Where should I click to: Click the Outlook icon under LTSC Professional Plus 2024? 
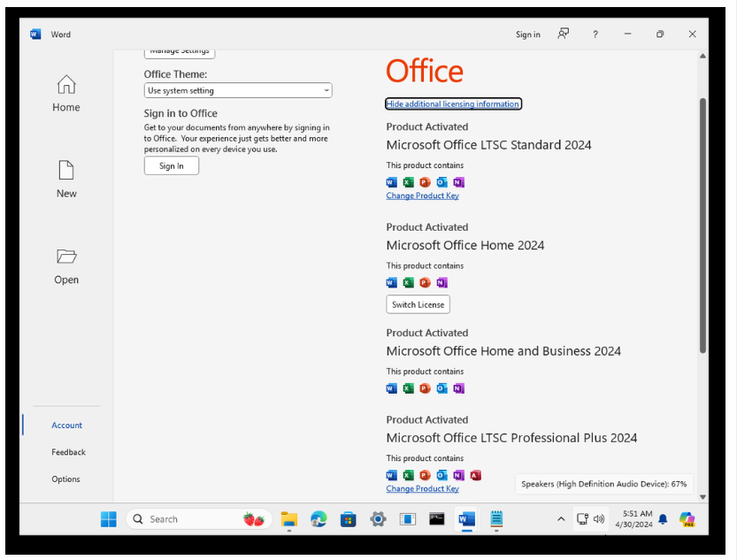[441, 475]
